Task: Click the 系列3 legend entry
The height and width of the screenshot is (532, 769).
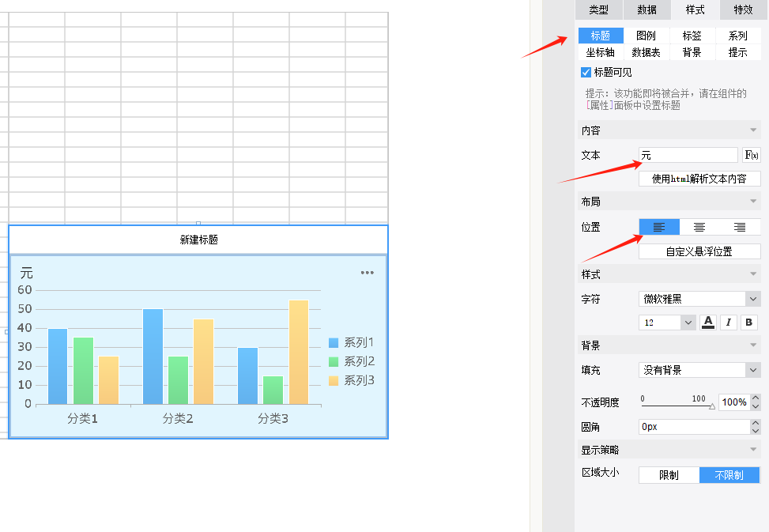Action: click(x=352, y=380)
